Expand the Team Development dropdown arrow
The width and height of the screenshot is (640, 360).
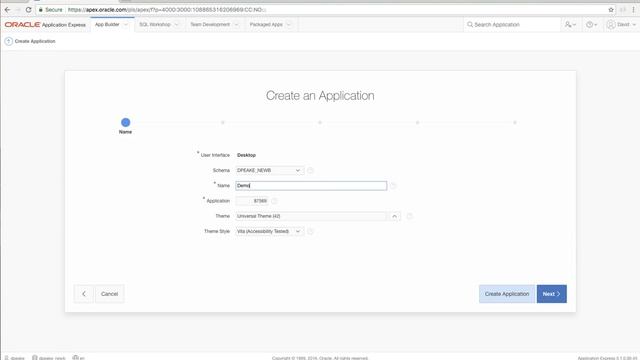coord(236,24)
